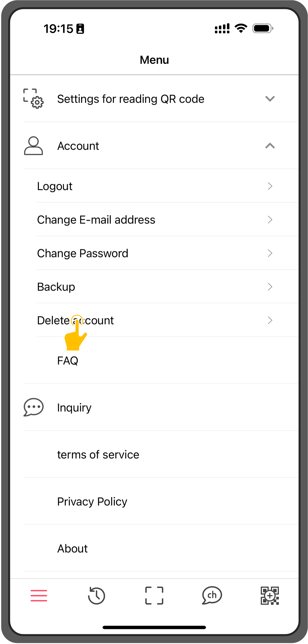This screenshot has width=308, height=644.
Task: Tap the Inquiry menu label
Action: pos(74,407)
